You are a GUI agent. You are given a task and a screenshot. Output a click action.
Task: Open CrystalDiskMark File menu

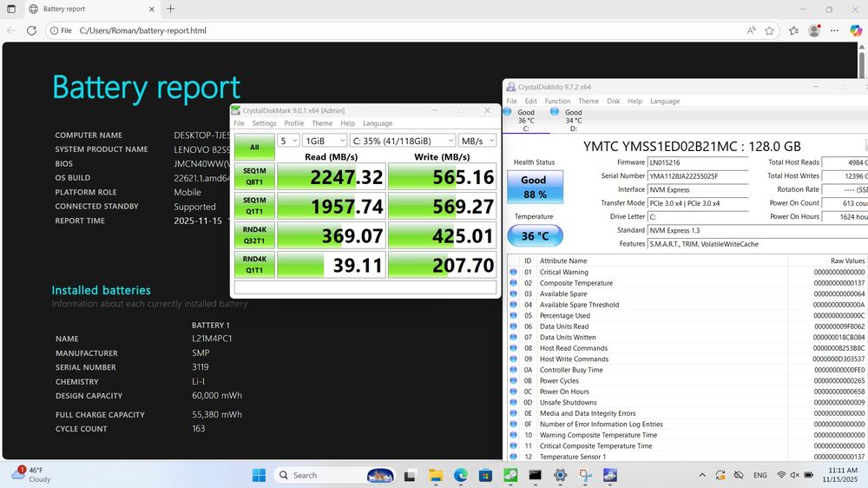(x=239, y=123)
